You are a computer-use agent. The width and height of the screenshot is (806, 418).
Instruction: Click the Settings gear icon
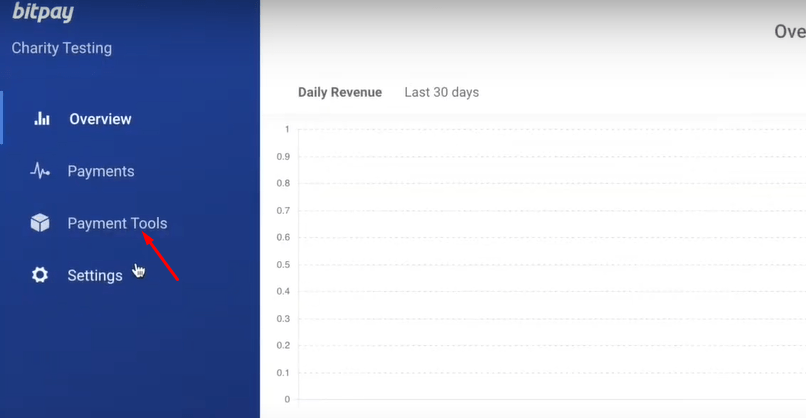tap(40, 275)
